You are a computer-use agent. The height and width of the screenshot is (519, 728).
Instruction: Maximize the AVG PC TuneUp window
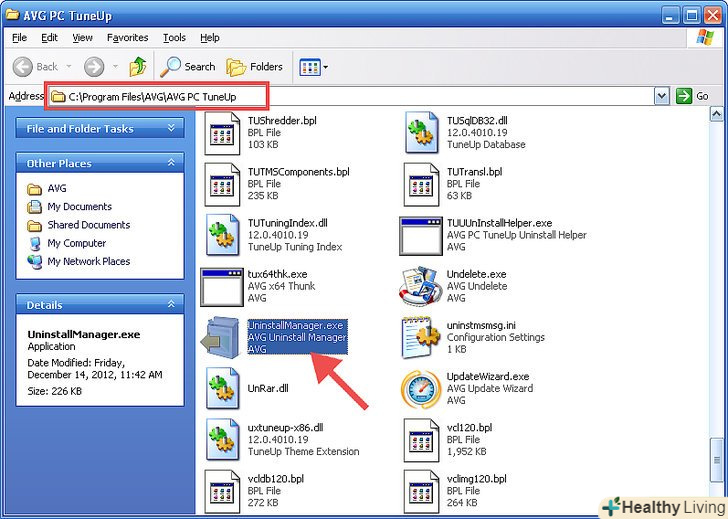pos(692,16)
